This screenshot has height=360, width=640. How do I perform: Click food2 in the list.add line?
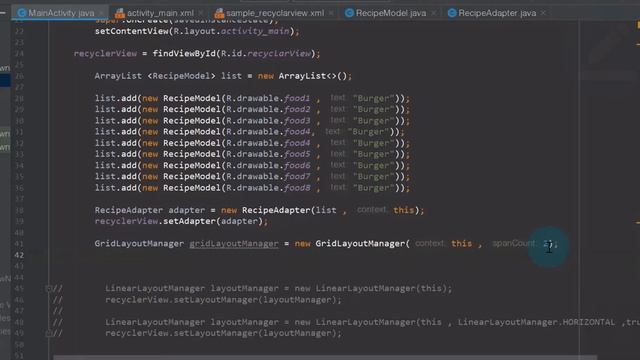click(297, 109)
